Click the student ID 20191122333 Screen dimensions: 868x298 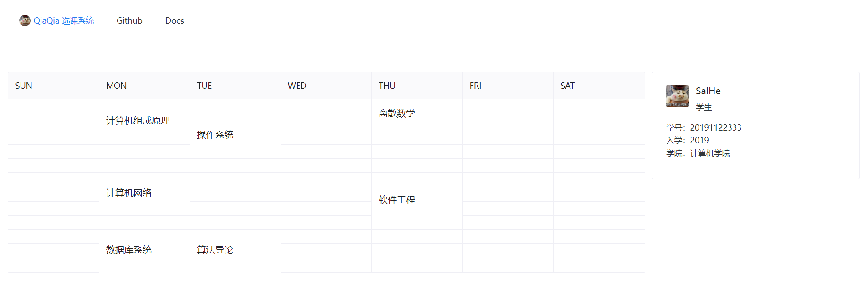(x=715, y=128)
